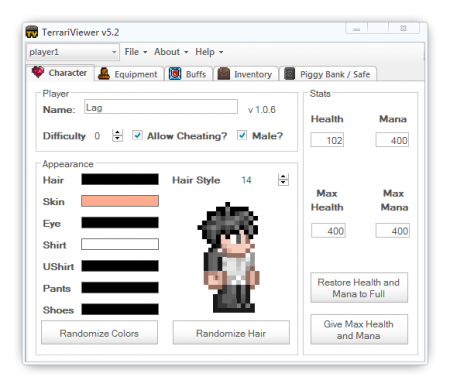Close the TerrariViewer window
450x387 pixels.
pyautogui.click(x=404, y=28)
